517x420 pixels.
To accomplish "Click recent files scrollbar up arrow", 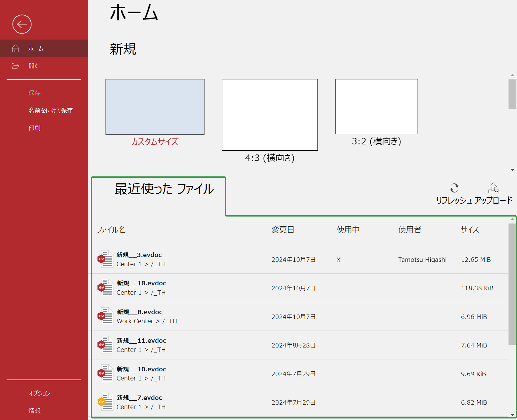I will coord(512,219).
